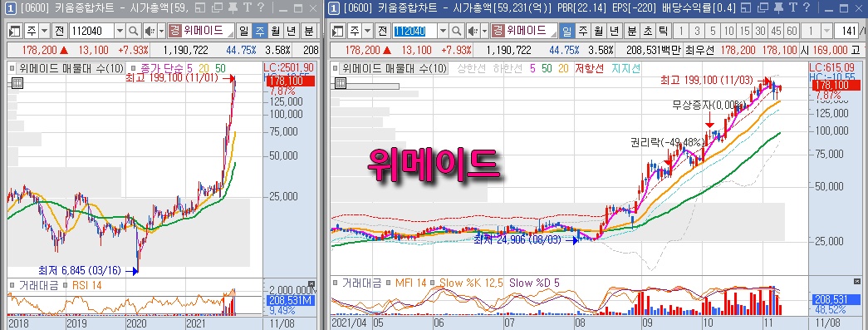Toggle 거래대금 marker in left lower panel
Viewport: 868px width, 330px height.
coord(12,286)
